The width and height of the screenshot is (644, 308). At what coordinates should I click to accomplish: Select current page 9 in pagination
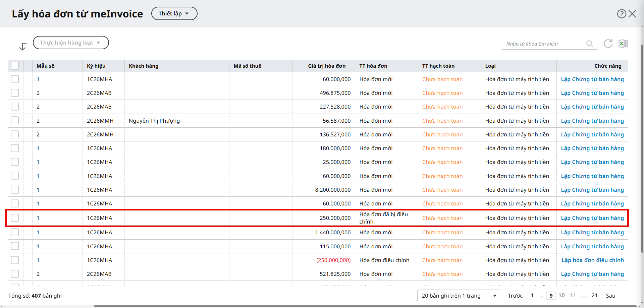[551, 296]
